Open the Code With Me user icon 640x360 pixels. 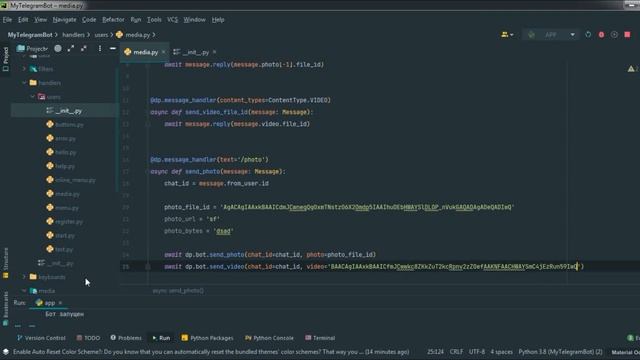[507, 35]
